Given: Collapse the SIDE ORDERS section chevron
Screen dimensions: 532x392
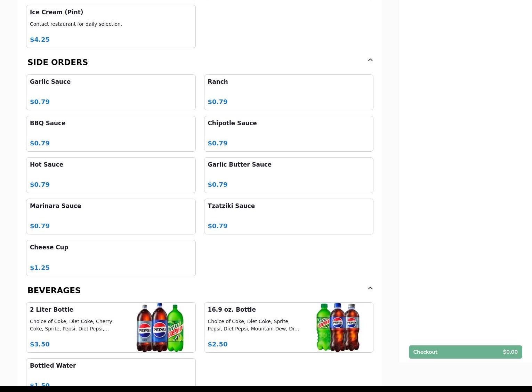Looking at the screenshot, I should click(x=370, y=60).
